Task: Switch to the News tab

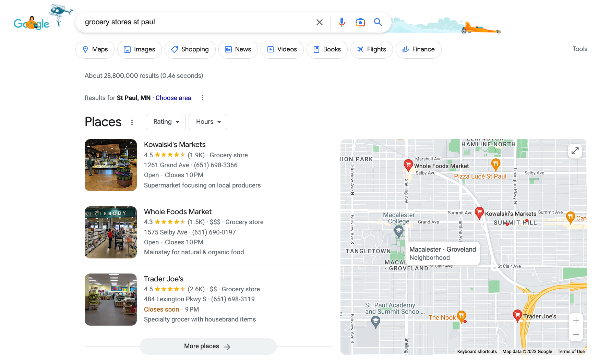Action: pyautogui.click(x=238, y=49)
